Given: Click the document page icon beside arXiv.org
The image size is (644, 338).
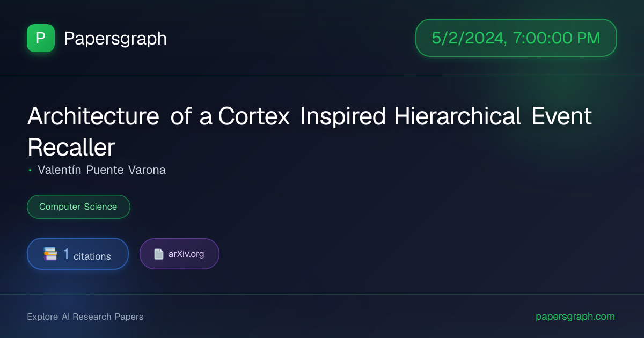Looking at the screenshot, I should [x=159, y=254].
